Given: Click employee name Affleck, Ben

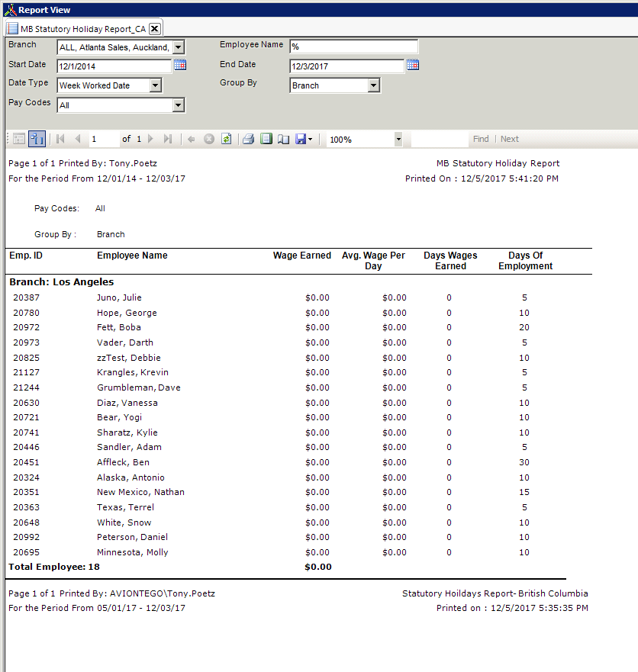Looking at the screenshot, I should [x=123, y=462].
